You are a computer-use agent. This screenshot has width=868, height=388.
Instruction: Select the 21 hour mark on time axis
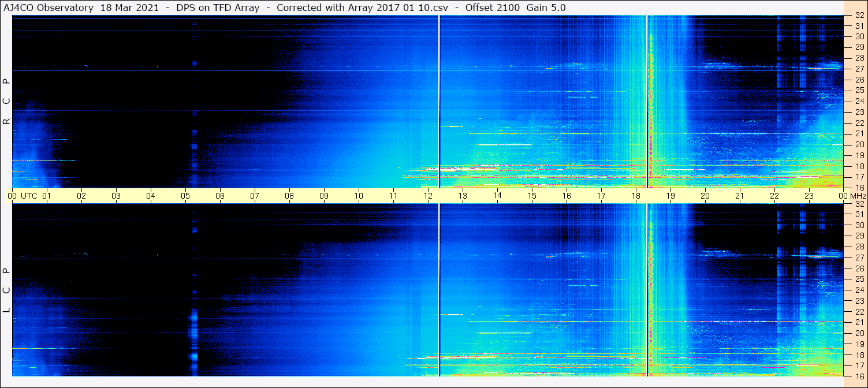pyautogui.click(x=740, y=196)
